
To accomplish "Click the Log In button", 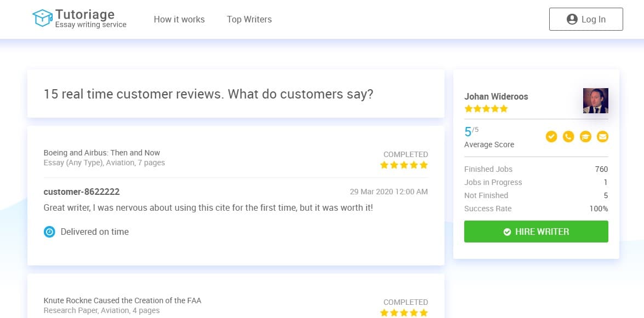I will click(586, 19).
